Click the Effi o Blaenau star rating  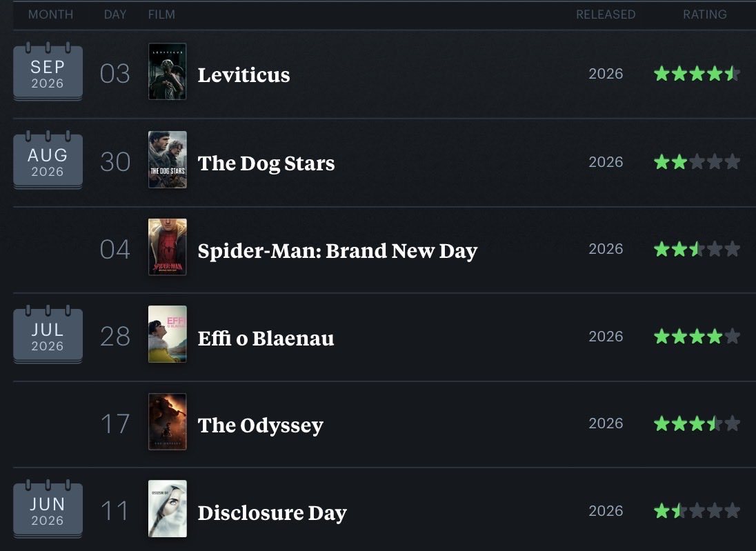pyautogui.click(x=697, y=337)
